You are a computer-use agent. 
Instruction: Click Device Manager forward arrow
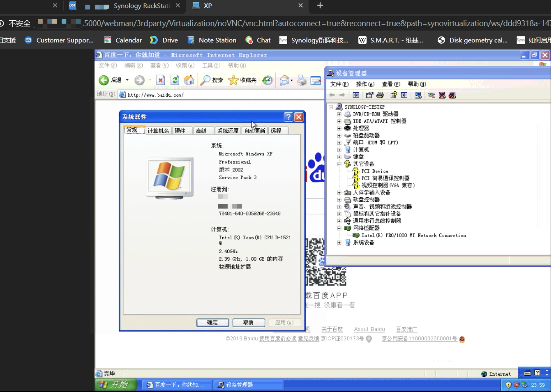pos(342,95)
